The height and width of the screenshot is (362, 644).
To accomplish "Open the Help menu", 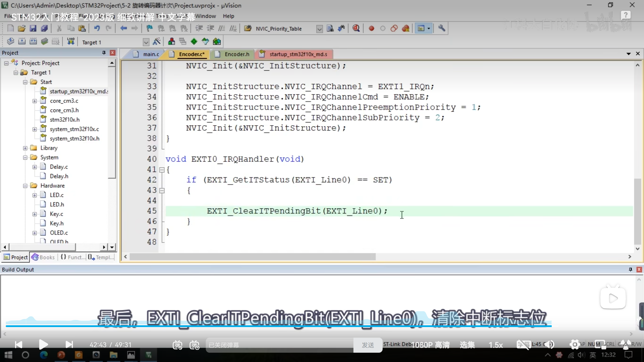I will pos(228,16).
